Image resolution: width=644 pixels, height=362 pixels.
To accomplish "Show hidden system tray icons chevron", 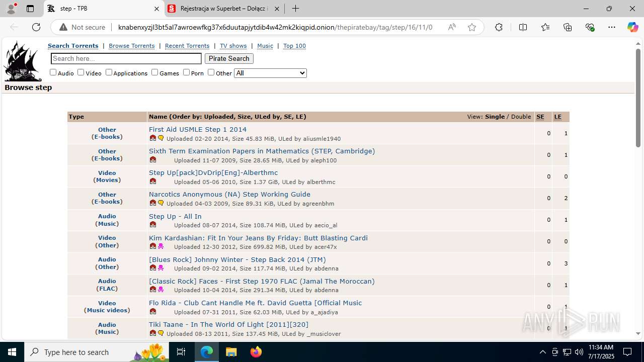I will point(542,352).
